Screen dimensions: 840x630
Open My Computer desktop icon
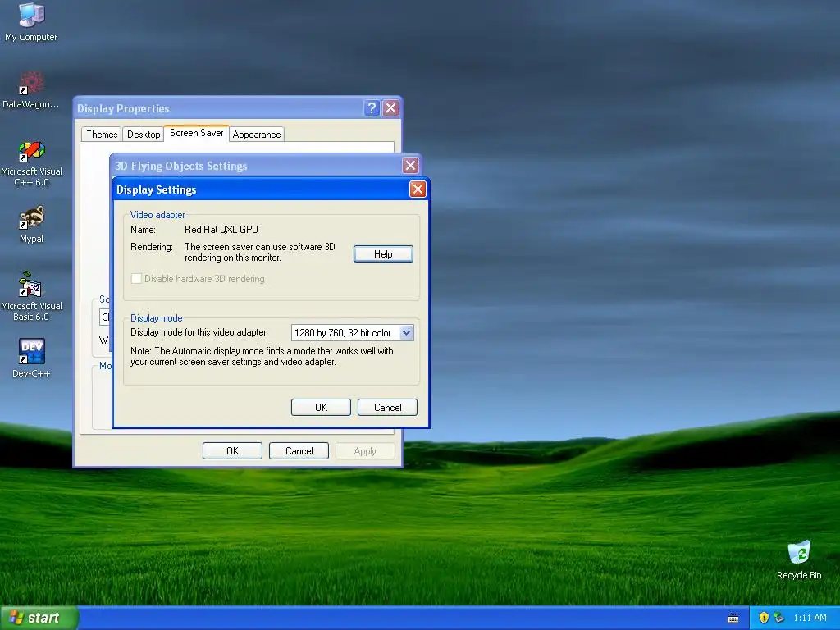click(x=31, y=21)
